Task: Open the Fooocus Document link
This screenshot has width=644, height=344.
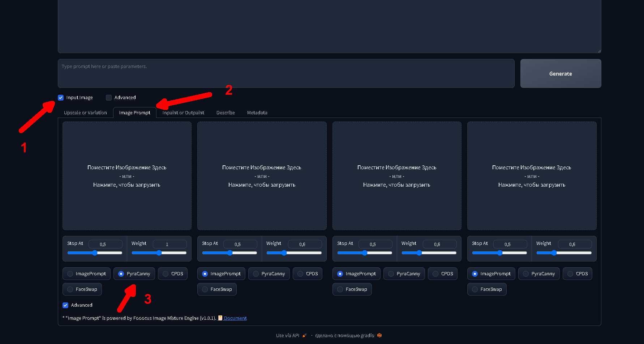Action: tap(235, 318)
